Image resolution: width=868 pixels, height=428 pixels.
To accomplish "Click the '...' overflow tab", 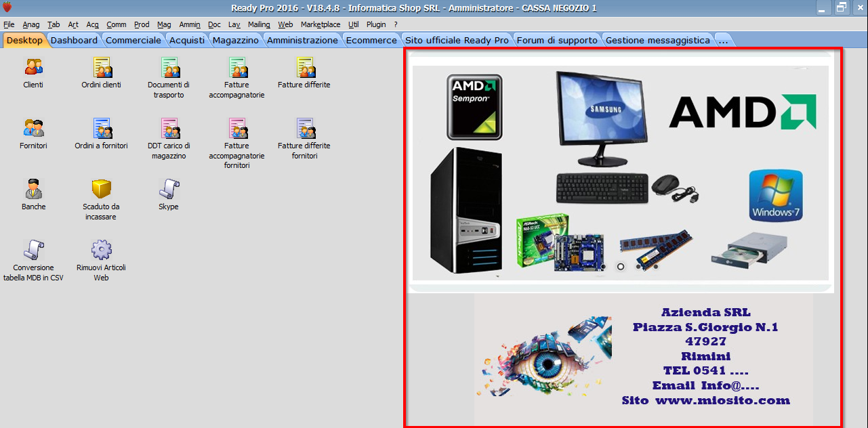I will [723, 40].
